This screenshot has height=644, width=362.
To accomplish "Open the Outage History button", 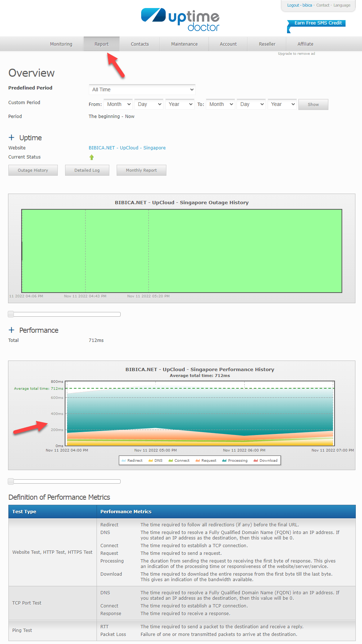I will pyautogui.click(x=33, y=170).
